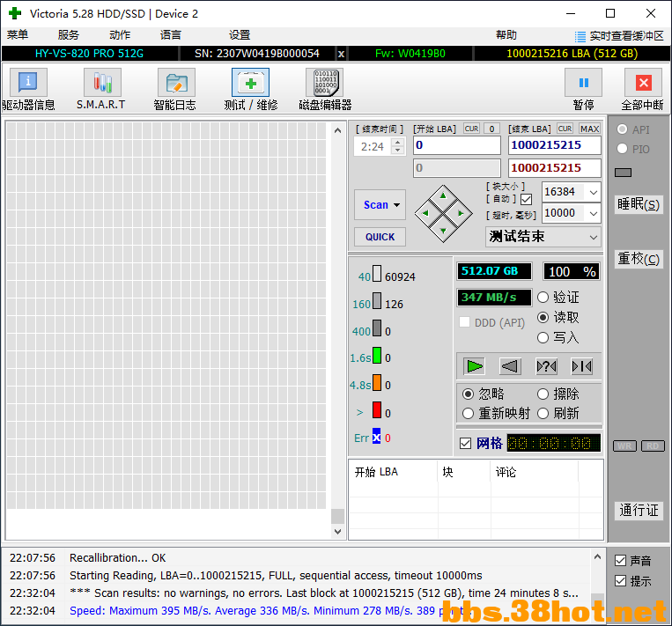This screenshot has width=672, height=626.
Task: Select the verify (验证) radio button
Action: click(543, 297)
